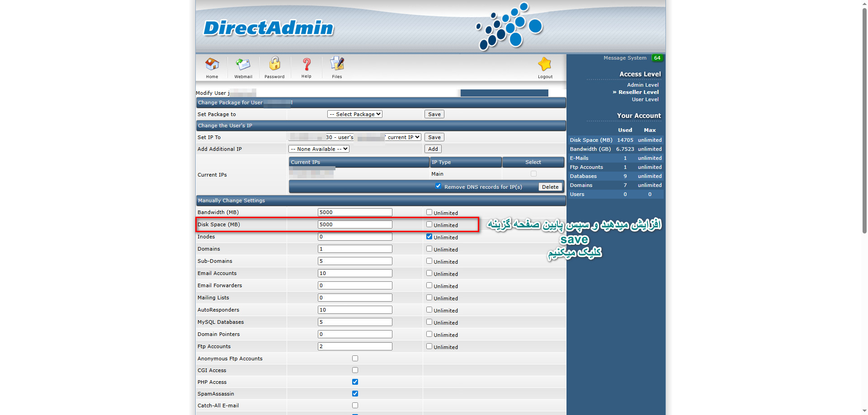Click Save next to Select Package

coord(434,114)
